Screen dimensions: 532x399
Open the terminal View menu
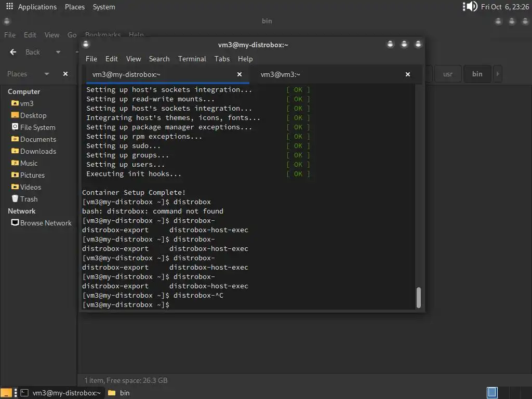(x=134, y=59)
